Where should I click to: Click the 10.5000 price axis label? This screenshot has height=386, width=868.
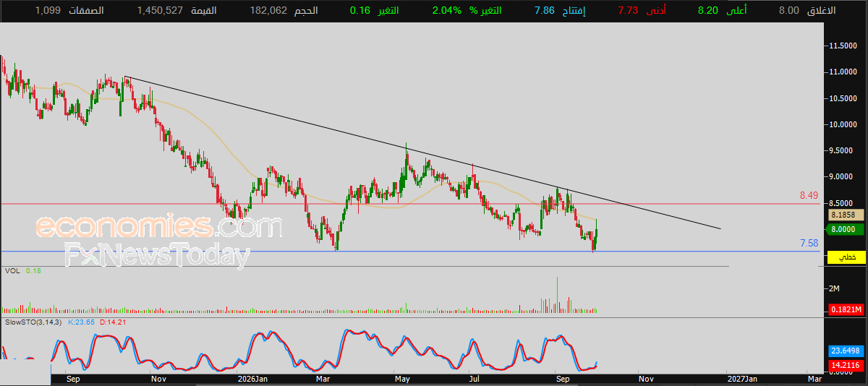843,98
